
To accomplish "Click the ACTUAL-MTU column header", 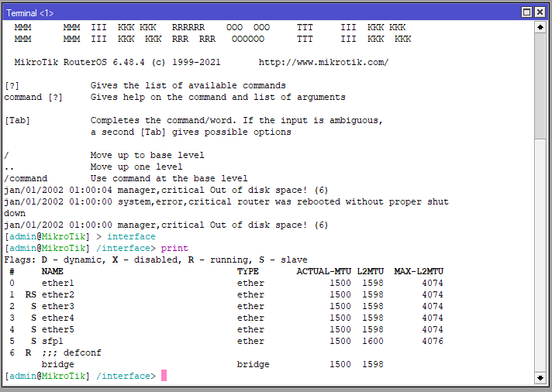I will pyautogui.click(x=324, y=271).
